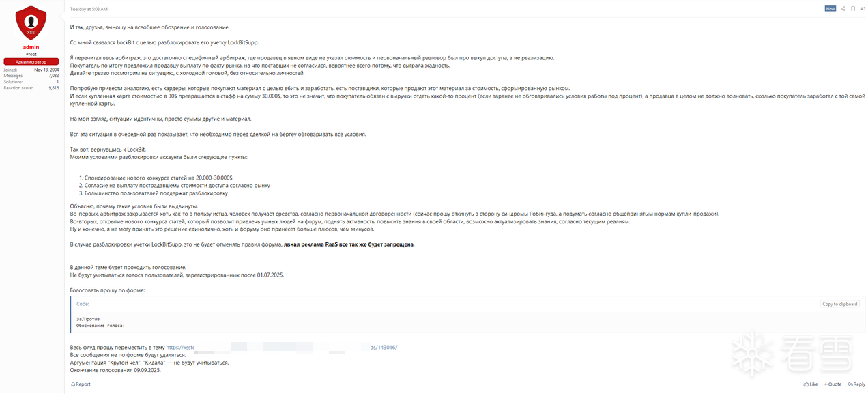
Task: Click the red Администратор banner
Action: tap(31, 61)
